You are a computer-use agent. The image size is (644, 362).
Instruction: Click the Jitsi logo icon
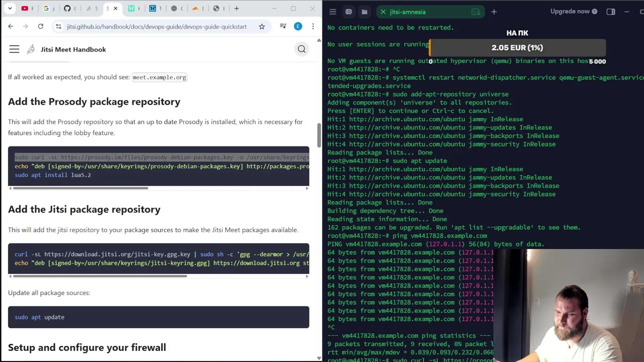pyautogui.click(x=31, y=49)
